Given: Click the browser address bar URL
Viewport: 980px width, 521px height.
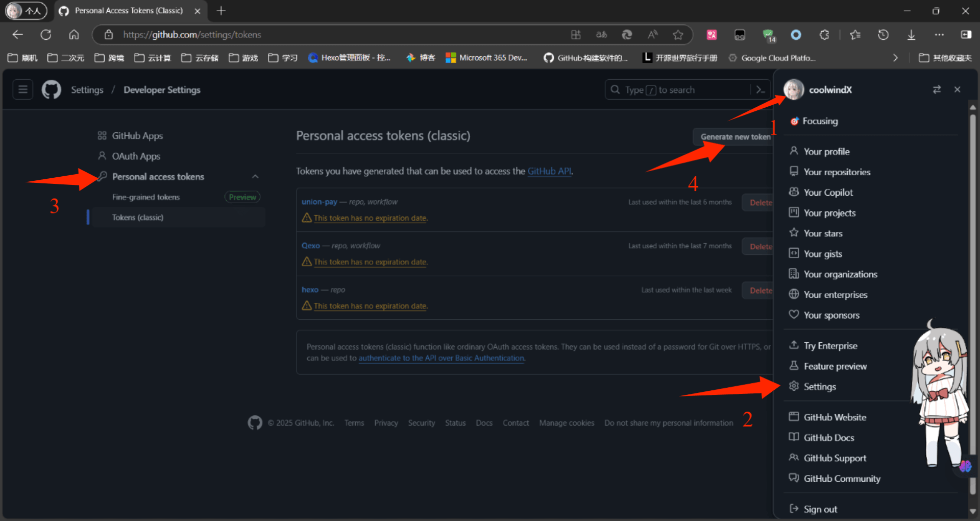Looking at the screenshot, I should (x=192, y=35).
